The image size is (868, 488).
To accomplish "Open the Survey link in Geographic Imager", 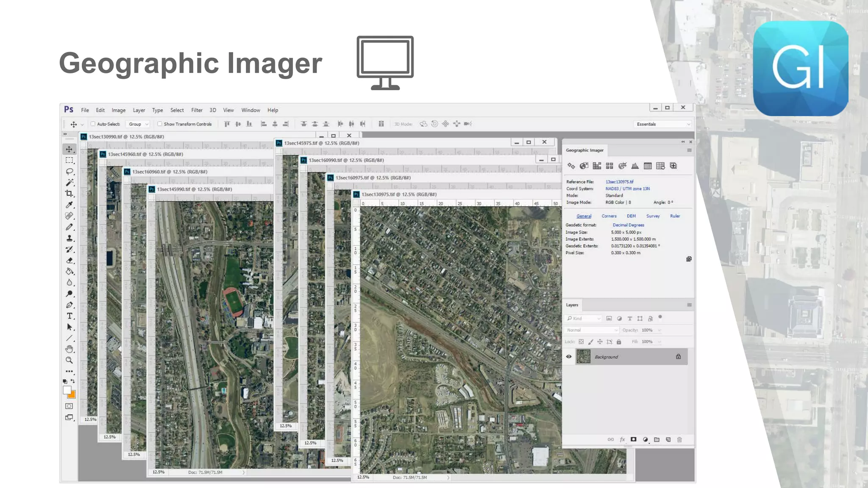I will [653, 216].
